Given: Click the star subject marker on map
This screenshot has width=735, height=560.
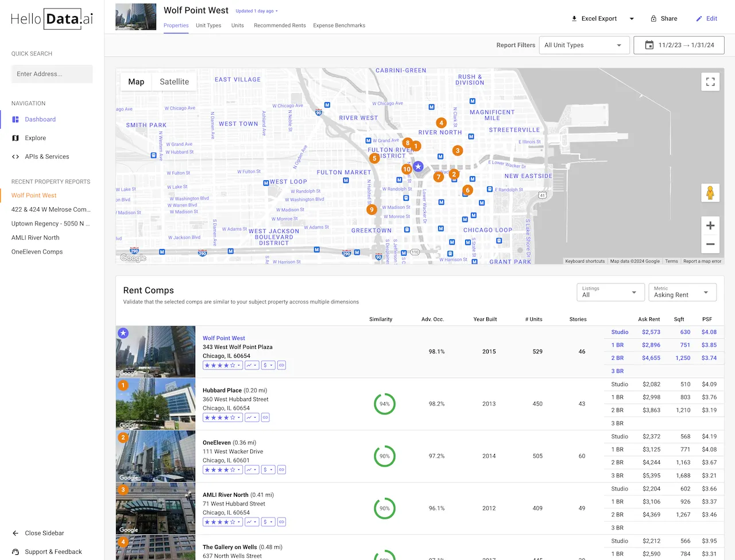Looking at the screenshot, I should pyautogui.click(x=418, y=166).
